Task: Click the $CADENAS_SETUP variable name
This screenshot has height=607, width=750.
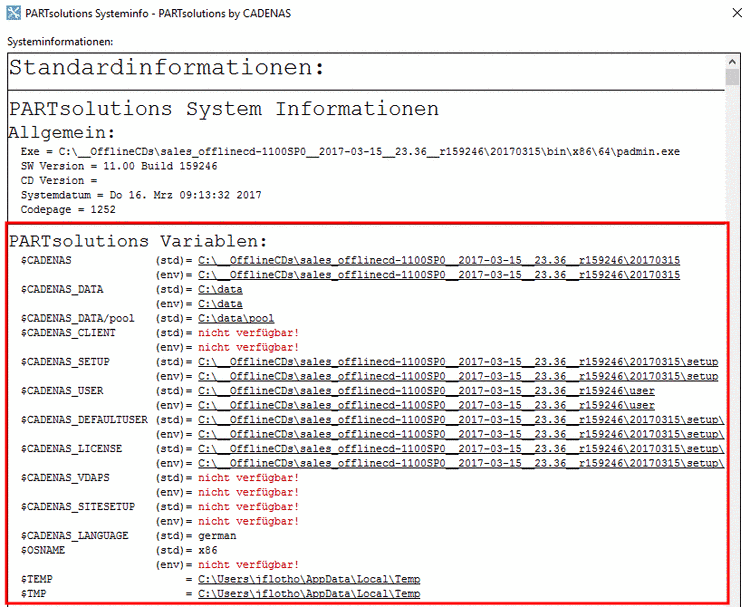Action: coord(65,362)
